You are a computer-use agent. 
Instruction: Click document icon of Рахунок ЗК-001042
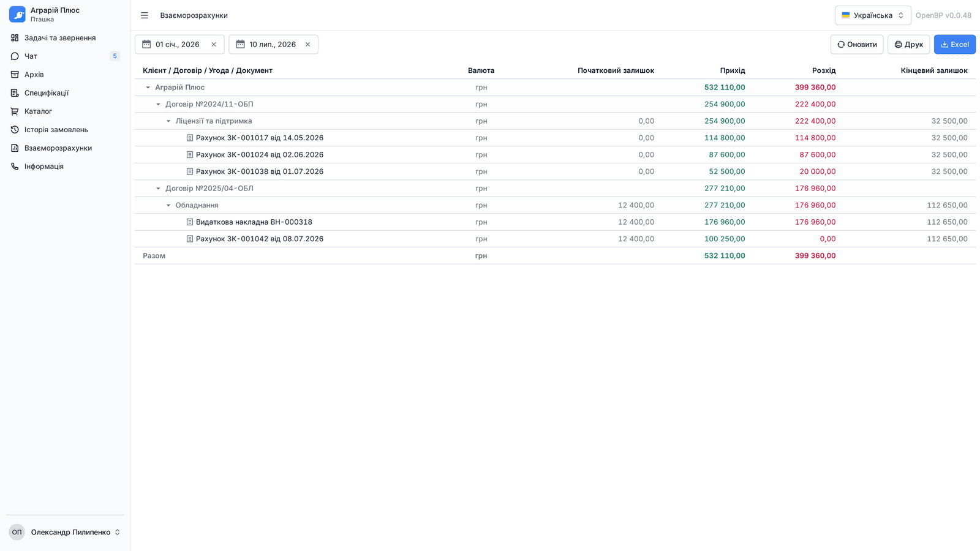190,239
